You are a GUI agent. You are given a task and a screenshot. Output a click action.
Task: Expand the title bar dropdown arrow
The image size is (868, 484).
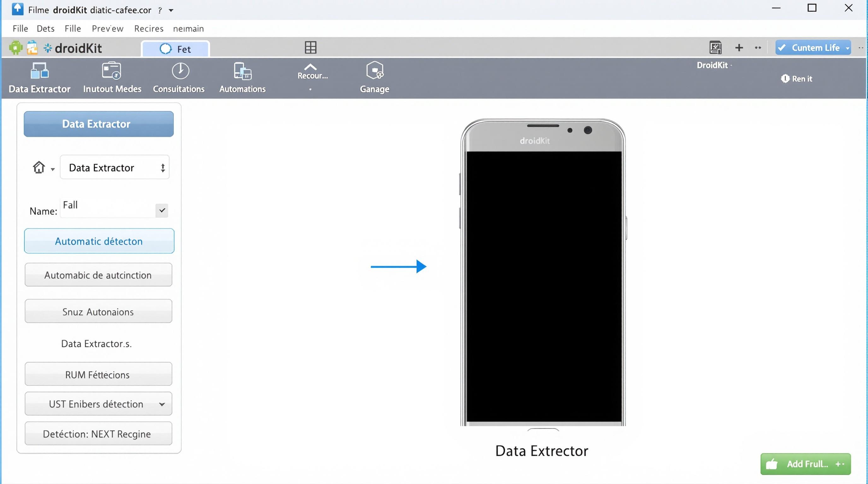tap(171, 10)
